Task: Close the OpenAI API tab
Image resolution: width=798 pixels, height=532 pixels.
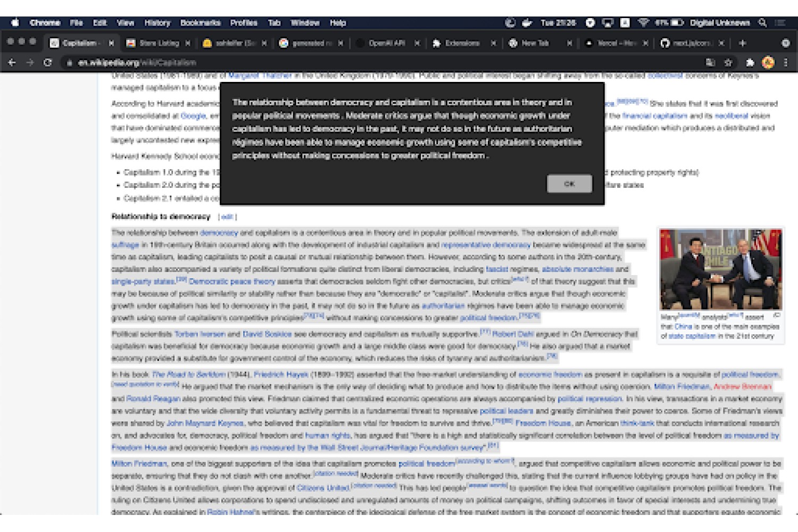Action: point(417,43)
